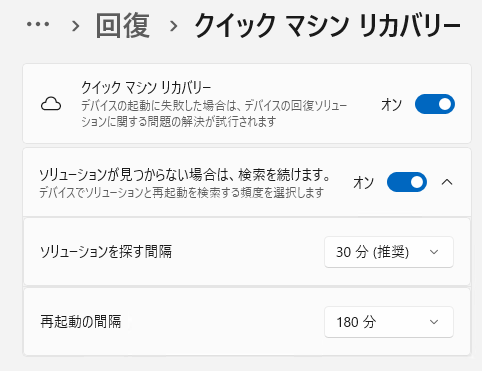Click the オン label beside the first toggle
This screenshot has height=371, width=482.
click(391, 105)
